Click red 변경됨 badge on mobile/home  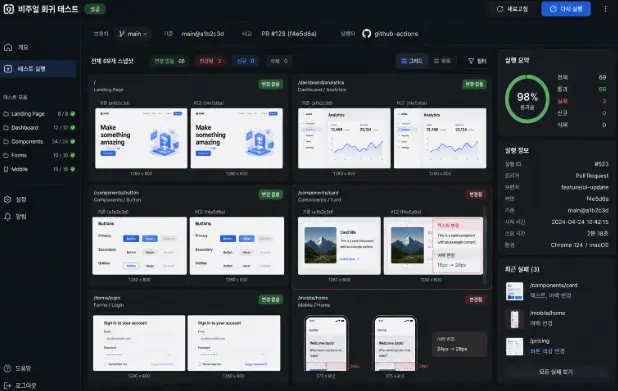coord(475,300)
